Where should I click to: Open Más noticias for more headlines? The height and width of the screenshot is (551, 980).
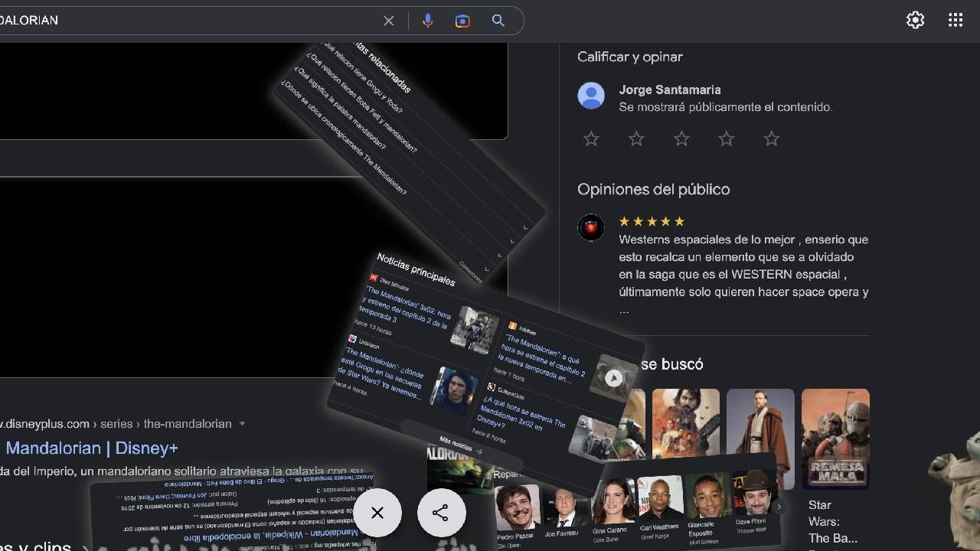tap(458, 444)
